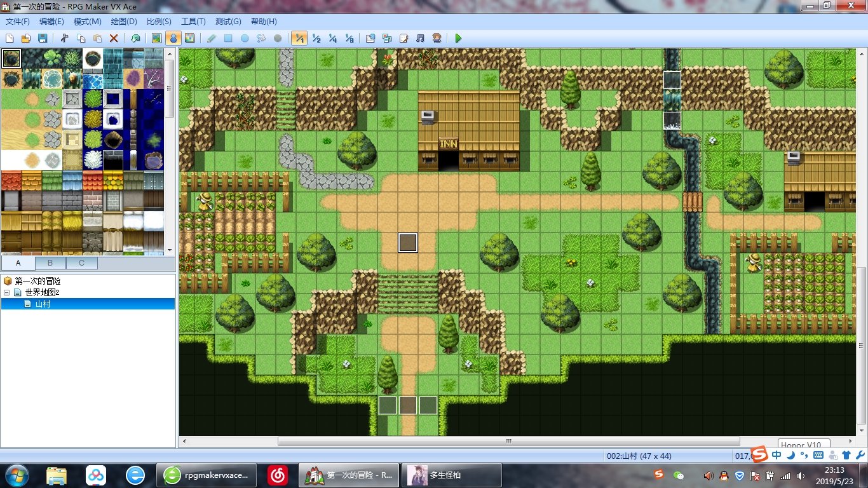The image size is (868, 488).
Task: Open the Database icon
Action: point(370,38)
